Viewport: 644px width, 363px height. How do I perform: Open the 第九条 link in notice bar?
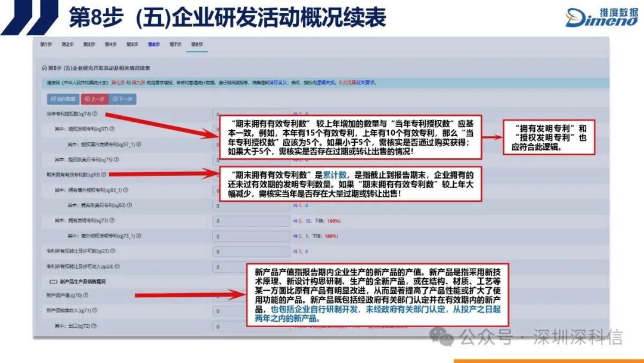(138, 82)
